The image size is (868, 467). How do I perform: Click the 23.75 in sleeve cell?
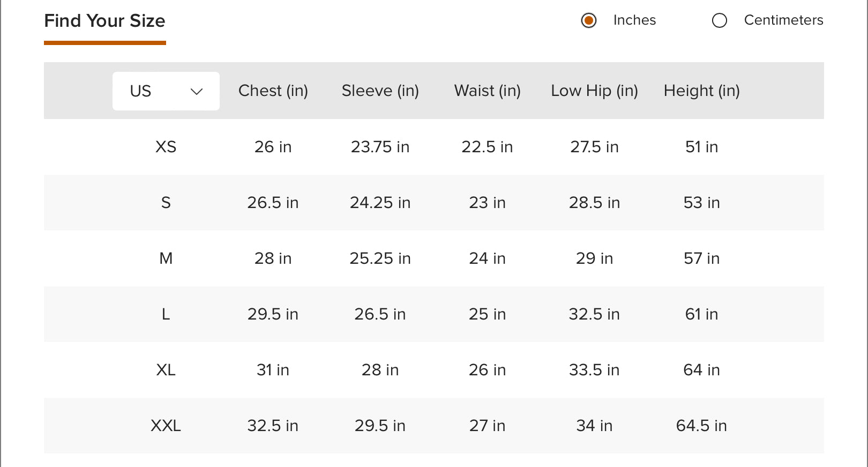coord(380,147)
